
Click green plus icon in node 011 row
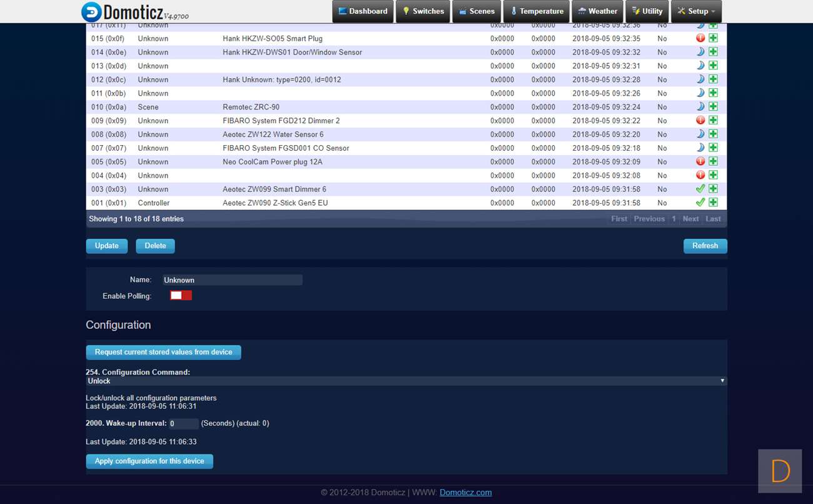click(713, 93)
